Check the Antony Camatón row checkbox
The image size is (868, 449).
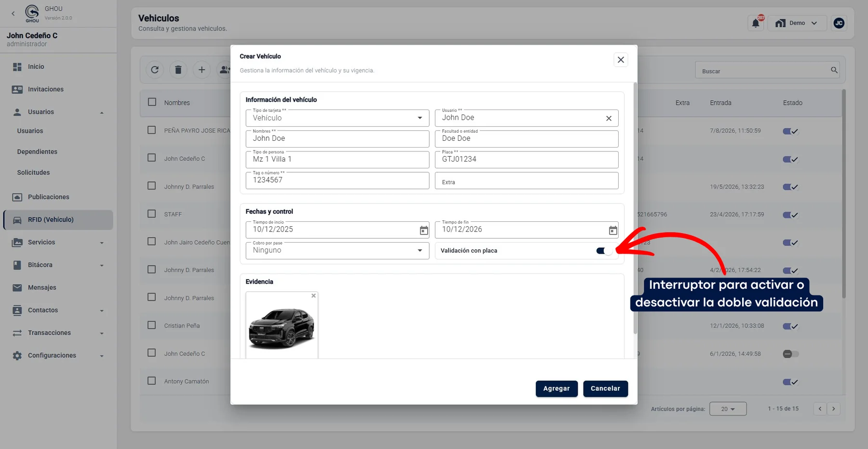click(152, 381)
